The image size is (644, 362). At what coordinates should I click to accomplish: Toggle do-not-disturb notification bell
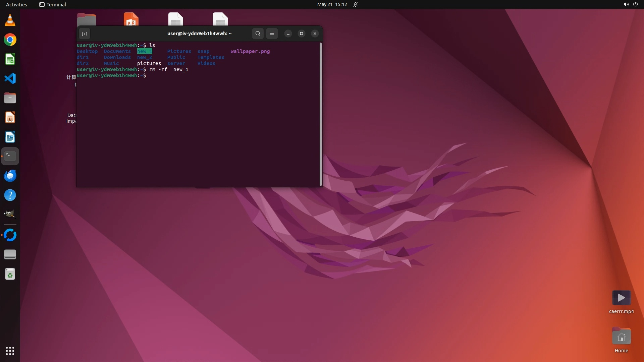[356, 5]
